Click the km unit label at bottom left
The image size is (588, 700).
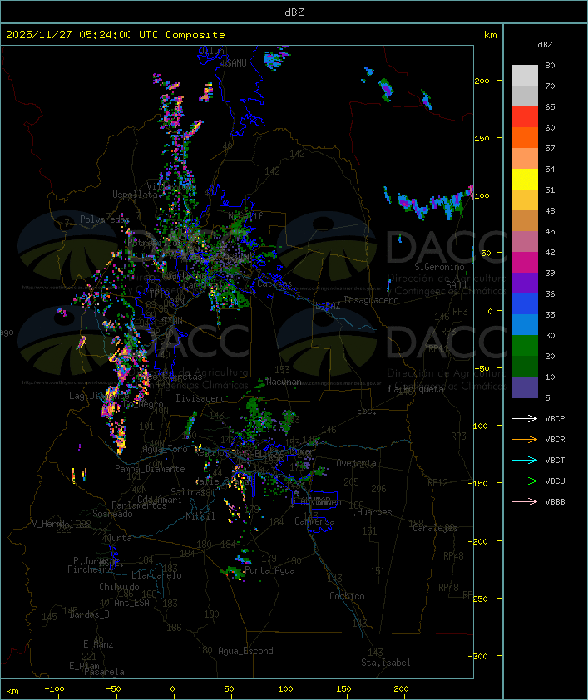coord(12,691)
